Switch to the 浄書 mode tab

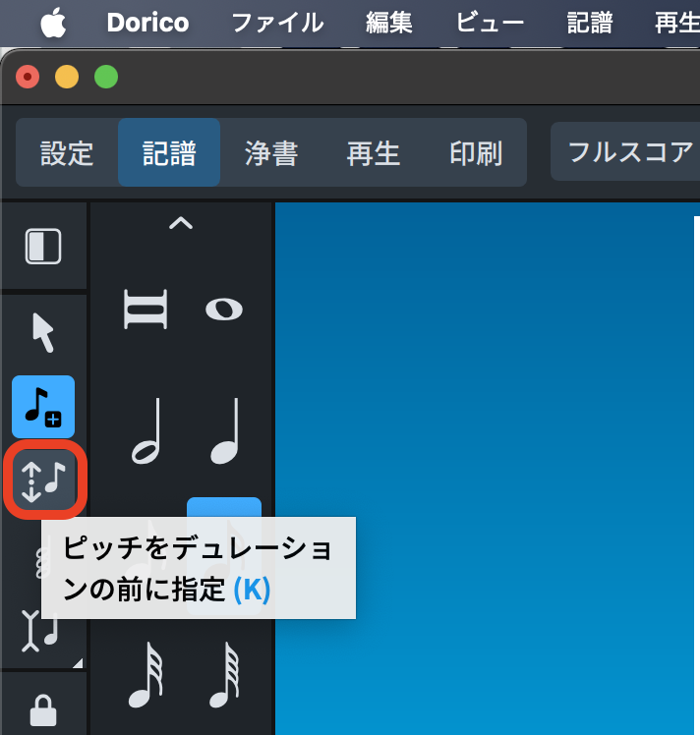[271, 153]
